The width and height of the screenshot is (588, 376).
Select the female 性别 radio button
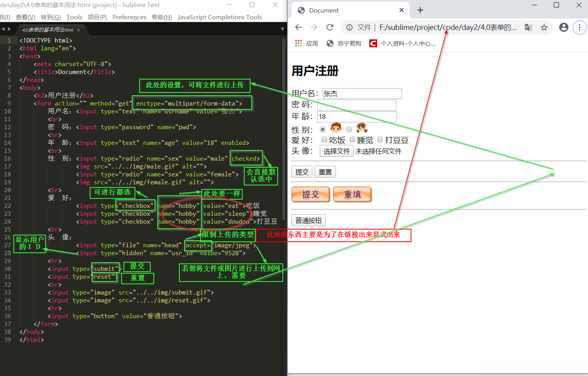click(349, 129)
